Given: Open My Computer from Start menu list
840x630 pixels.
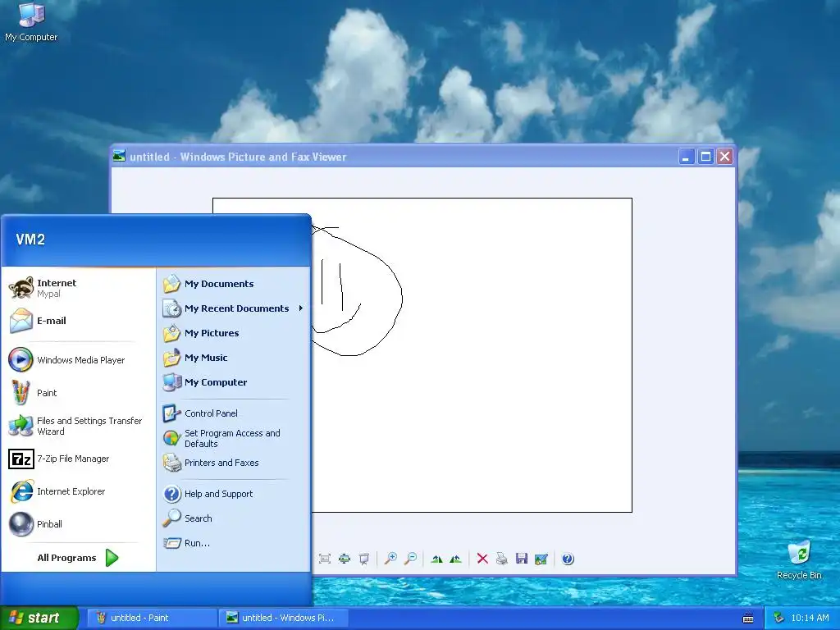Looking at the screenshot, I should click(x=233, y=382).
